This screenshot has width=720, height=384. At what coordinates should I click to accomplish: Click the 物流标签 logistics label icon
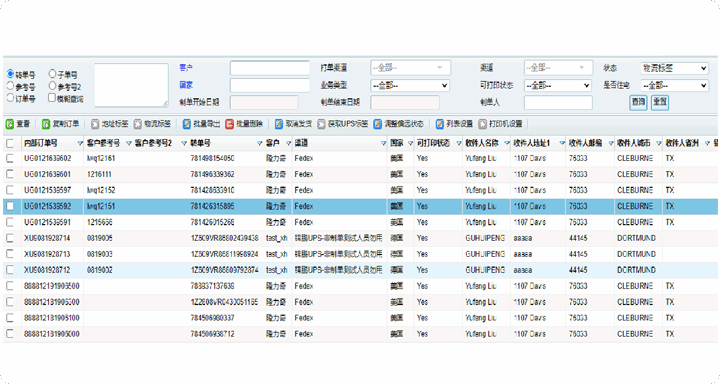138,124
